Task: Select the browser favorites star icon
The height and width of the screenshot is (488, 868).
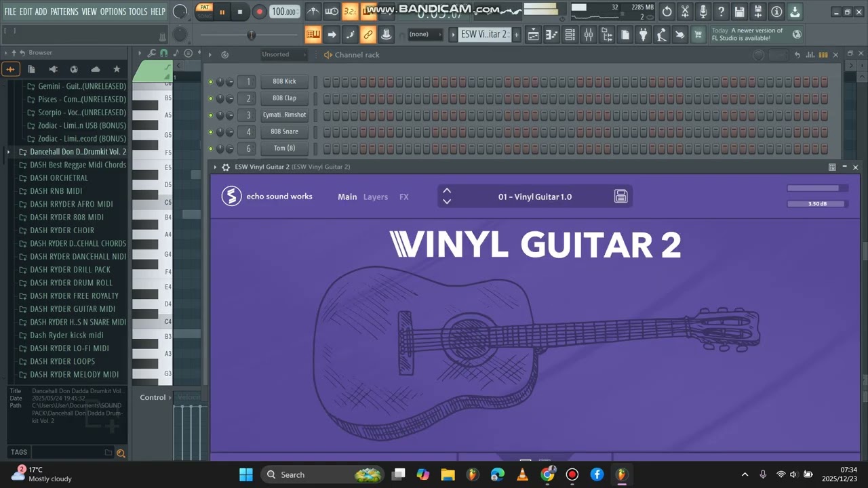Action: coord(117,69)
